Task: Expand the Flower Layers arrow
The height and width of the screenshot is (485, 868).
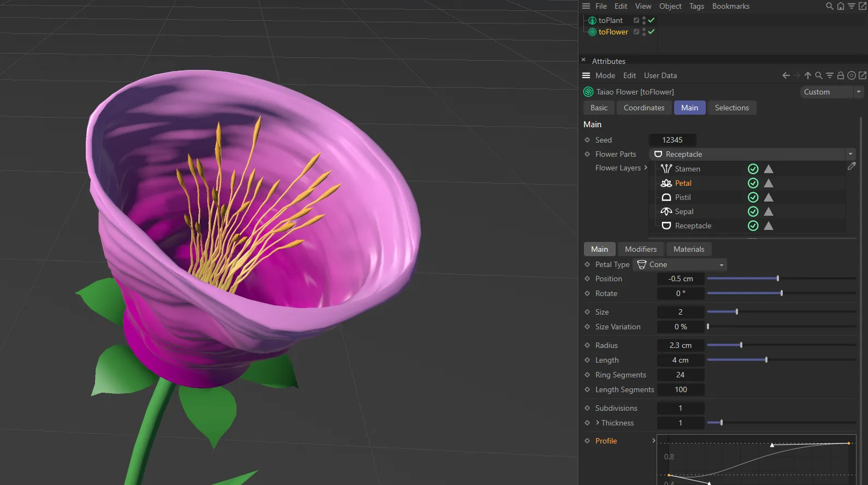Action: pos(646,168)
